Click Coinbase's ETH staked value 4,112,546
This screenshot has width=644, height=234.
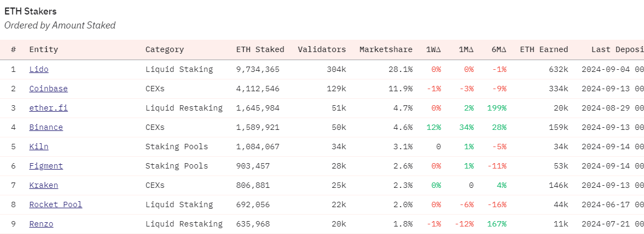pos(258,89)
